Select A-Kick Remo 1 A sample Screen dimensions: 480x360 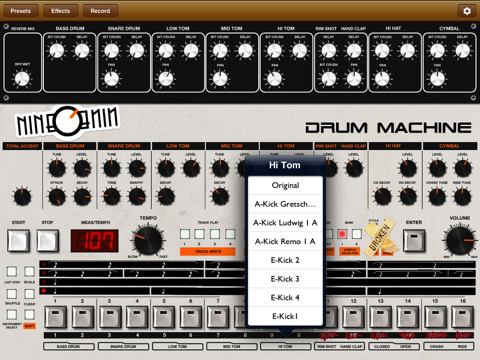[285, 241]
